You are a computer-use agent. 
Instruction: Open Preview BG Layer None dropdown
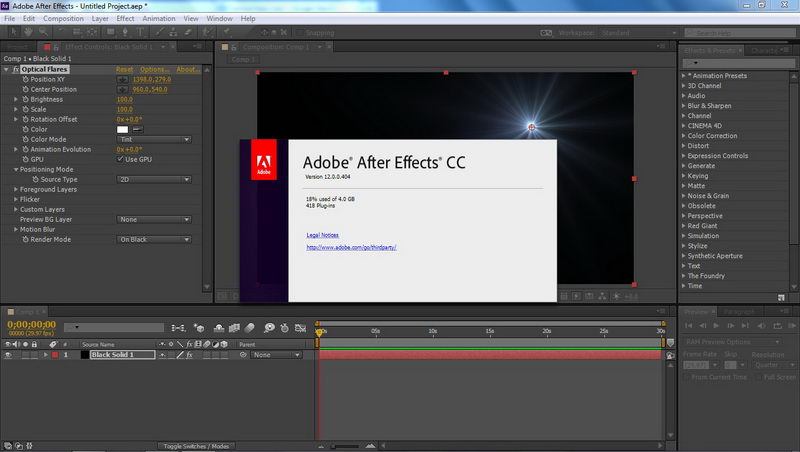point(154,219)
